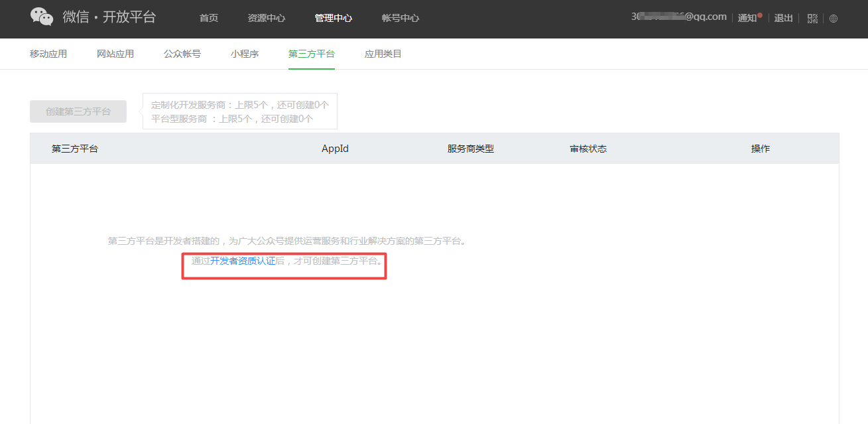The width and height of the screenshot is (868, 424).
Task: Click the 微信·开放平台 title text
Action: (109, 17)
